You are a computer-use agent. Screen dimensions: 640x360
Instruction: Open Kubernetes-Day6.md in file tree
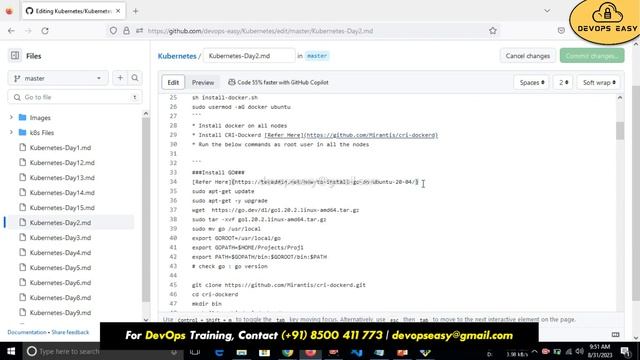pyautogui.click(x=60, y=282)
